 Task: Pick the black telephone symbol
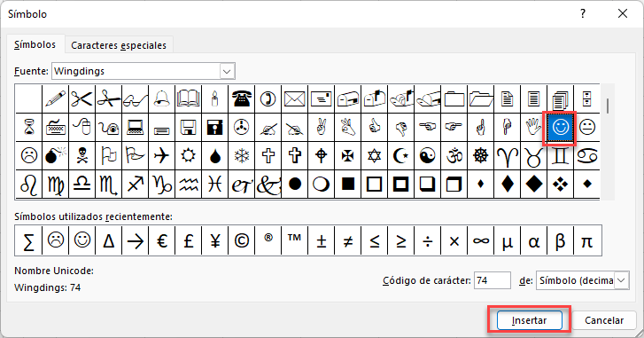click(x=242, y=99)
